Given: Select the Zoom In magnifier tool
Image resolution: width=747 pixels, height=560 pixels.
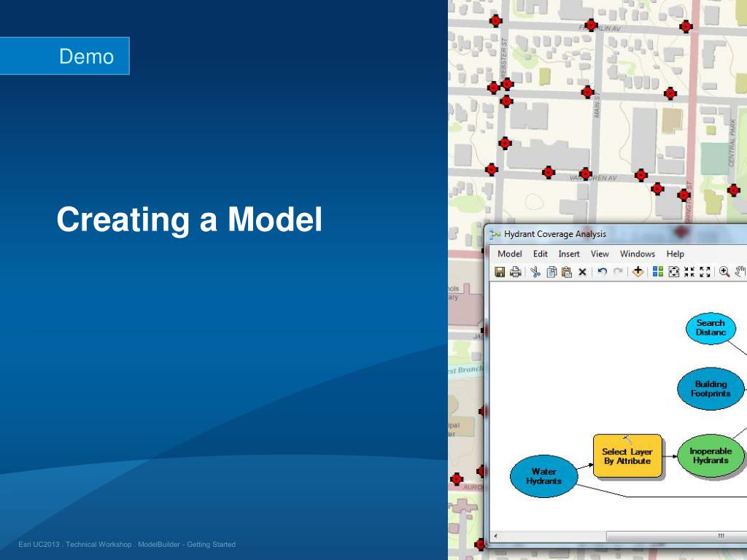Looking at the screenshot, I should coord(724,272).
